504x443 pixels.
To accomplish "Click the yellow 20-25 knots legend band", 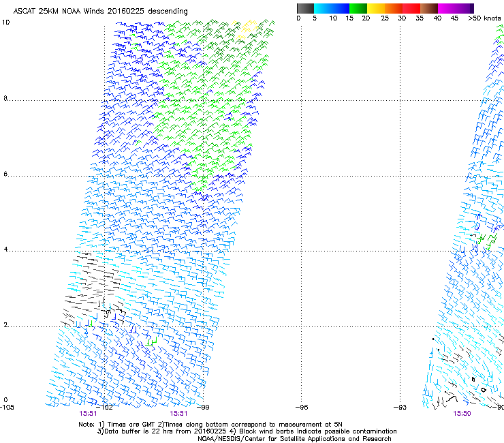I will tap(376, 8).
